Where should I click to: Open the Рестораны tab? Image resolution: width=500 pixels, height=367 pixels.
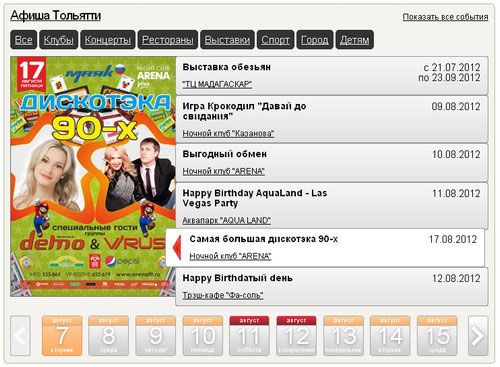[x=168, y=40]
